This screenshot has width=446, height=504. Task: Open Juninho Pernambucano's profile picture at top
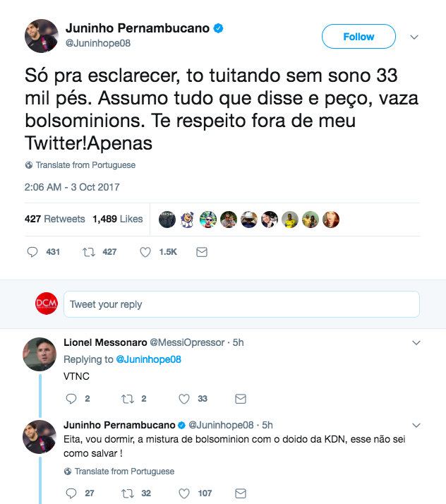[x=41, y=36]
